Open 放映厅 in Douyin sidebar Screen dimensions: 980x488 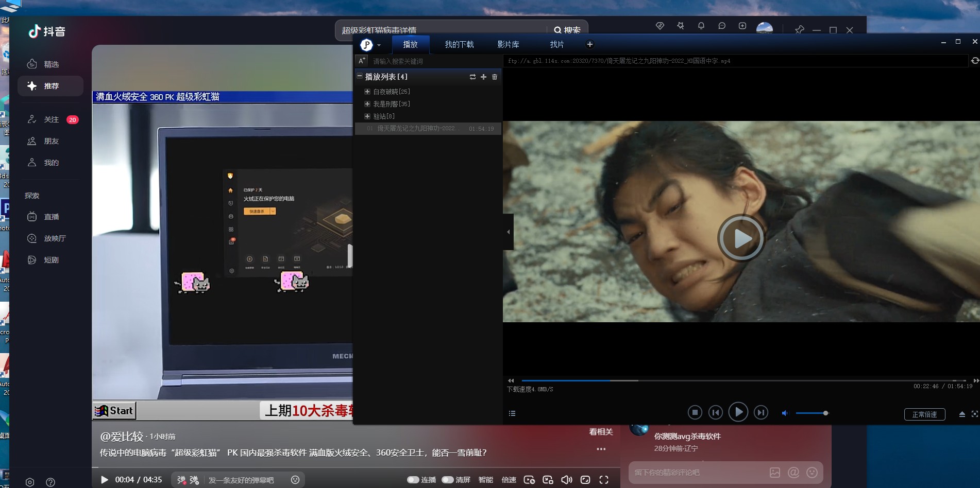(x=50, y=238)
